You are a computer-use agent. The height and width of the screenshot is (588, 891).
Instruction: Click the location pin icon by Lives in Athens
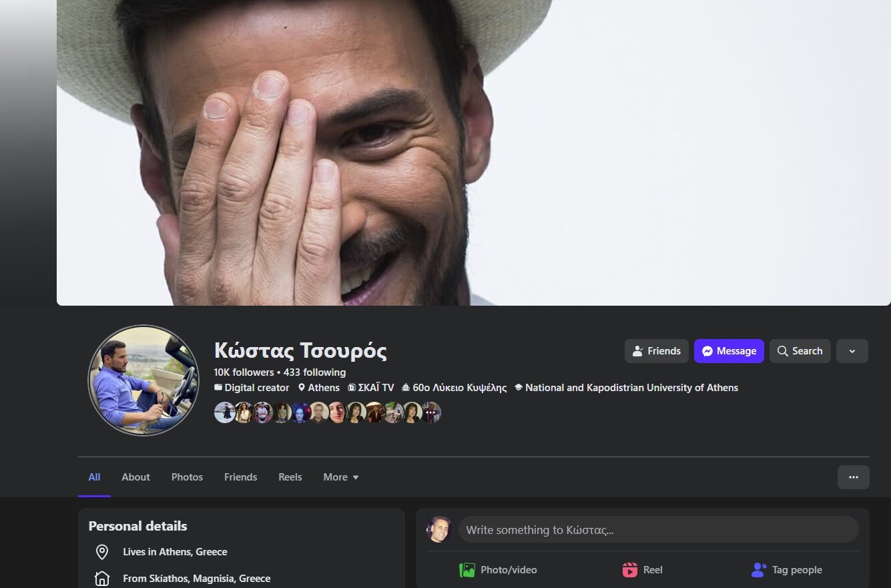point(102,552)
